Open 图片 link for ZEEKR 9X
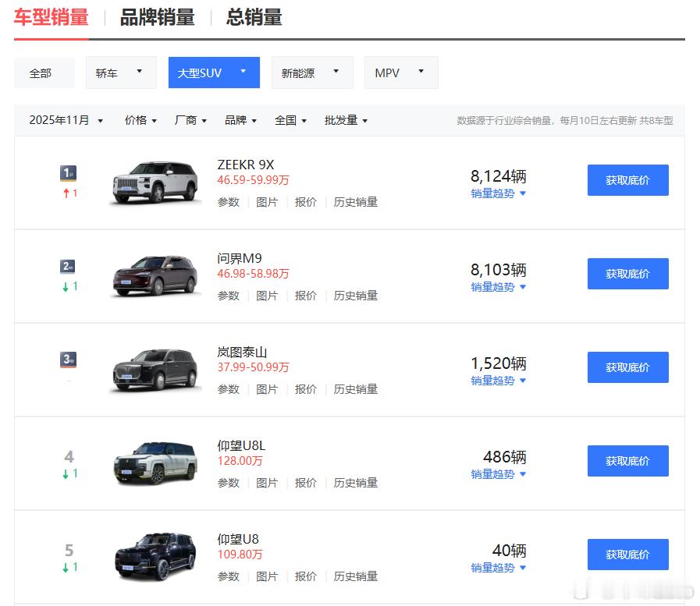 pyautogui.click(x=267, y=202)
